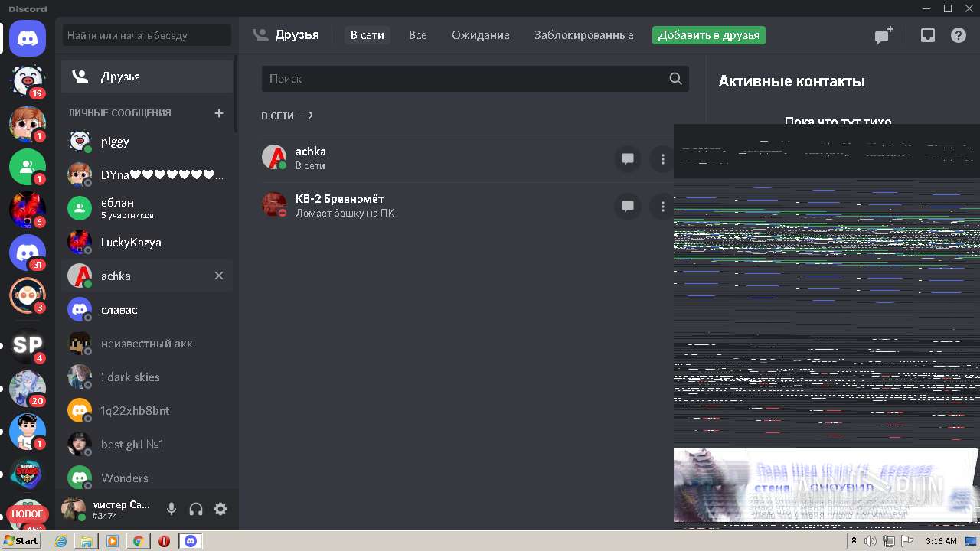Select the Все tab

tap(418, 35)
